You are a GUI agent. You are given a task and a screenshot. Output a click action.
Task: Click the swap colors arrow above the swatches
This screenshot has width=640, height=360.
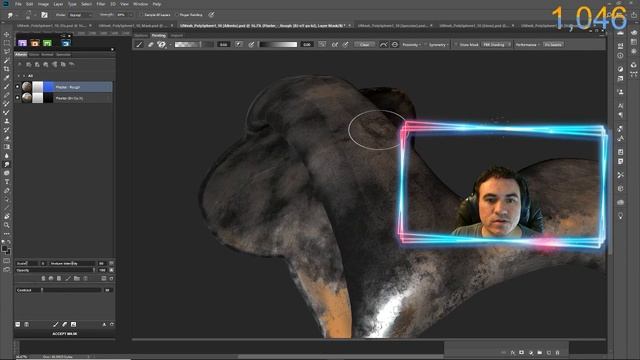pos(9,242)
